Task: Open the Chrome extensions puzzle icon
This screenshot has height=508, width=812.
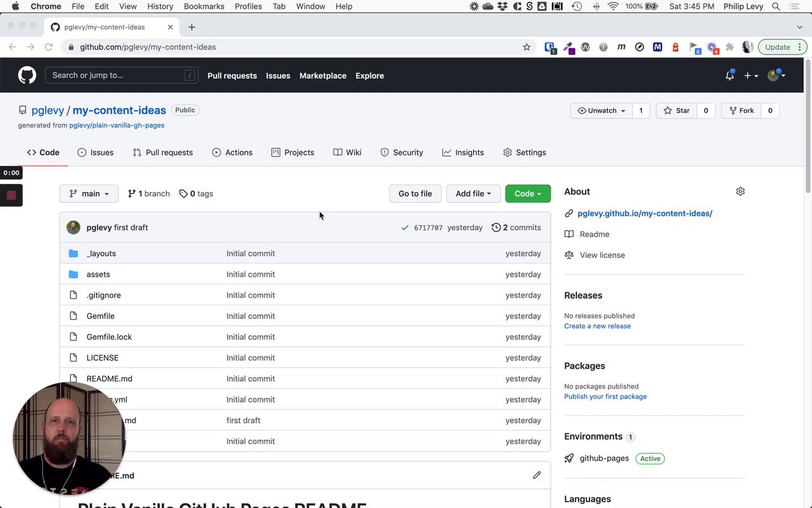Action: coord(730,47)
